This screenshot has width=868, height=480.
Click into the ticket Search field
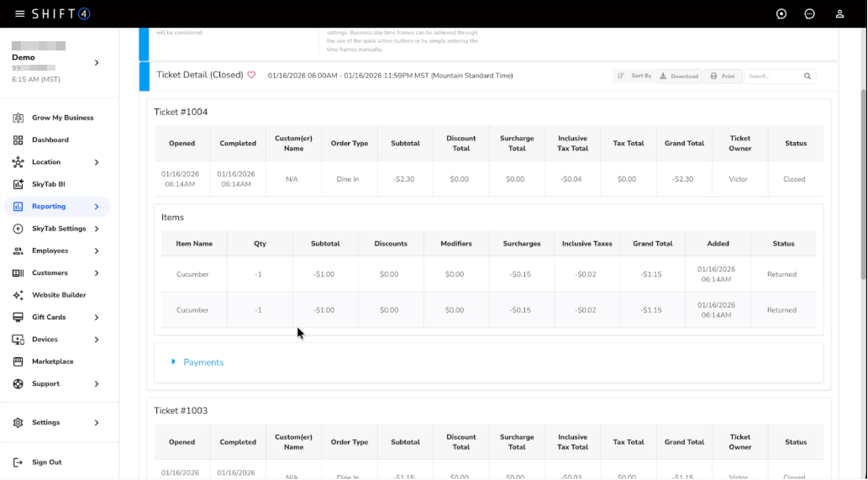click(771, 76)
